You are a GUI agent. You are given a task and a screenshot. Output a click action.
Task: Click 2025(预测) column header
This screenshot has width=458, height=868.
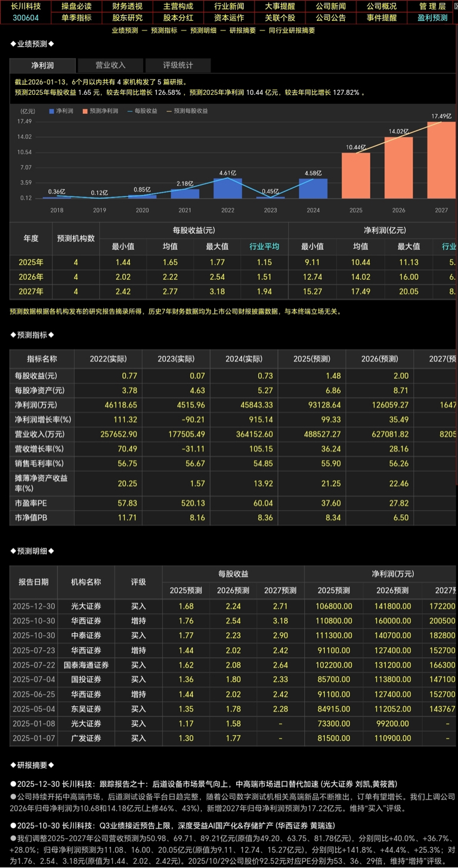[x=312, y=359]
